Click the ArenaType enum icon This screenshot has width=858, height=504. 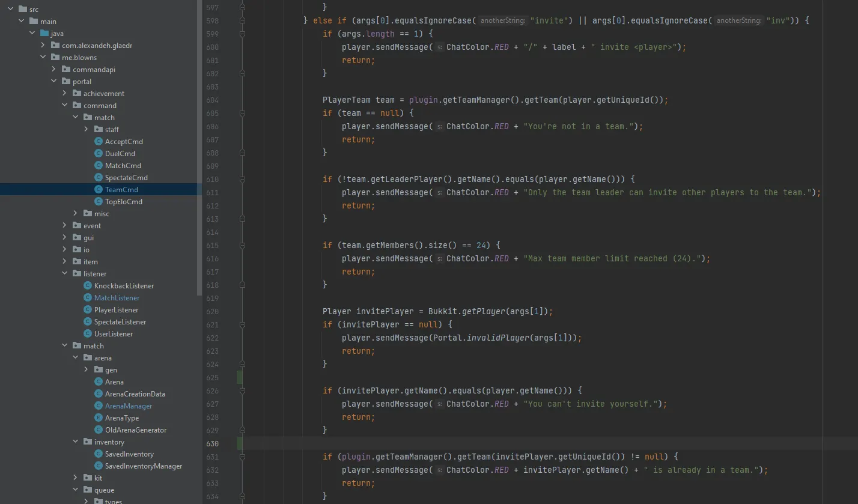99,418
